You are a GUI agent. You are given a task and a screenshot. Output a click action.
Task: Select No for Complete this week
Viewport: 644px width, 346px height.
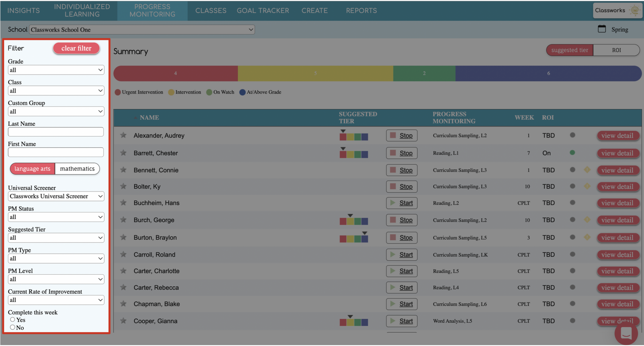tap(12, 327)
